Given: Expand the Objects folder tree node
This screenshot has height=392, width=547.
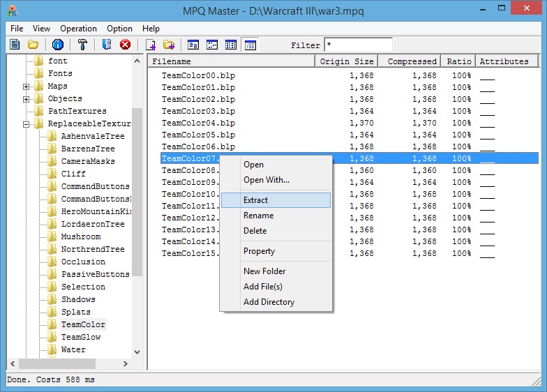Looking at the screenshot, I should tap(27, 99).
